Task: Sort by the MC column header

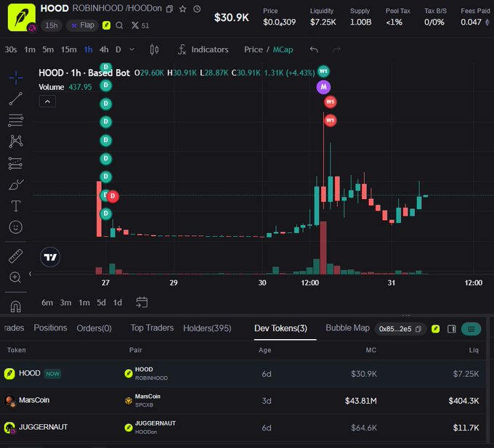Action: 370,350
